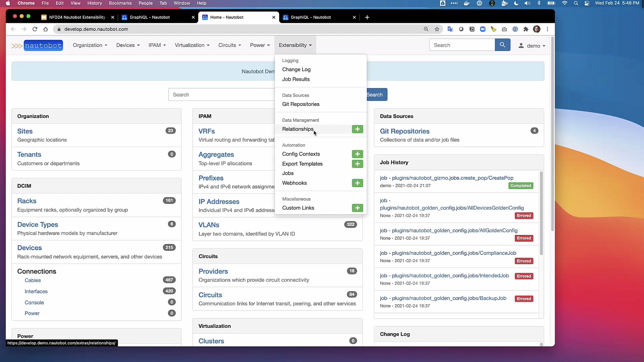This screenshot has height=362, width=644.
Task: Select Change Log from the menu
Action: pos(296,69)
